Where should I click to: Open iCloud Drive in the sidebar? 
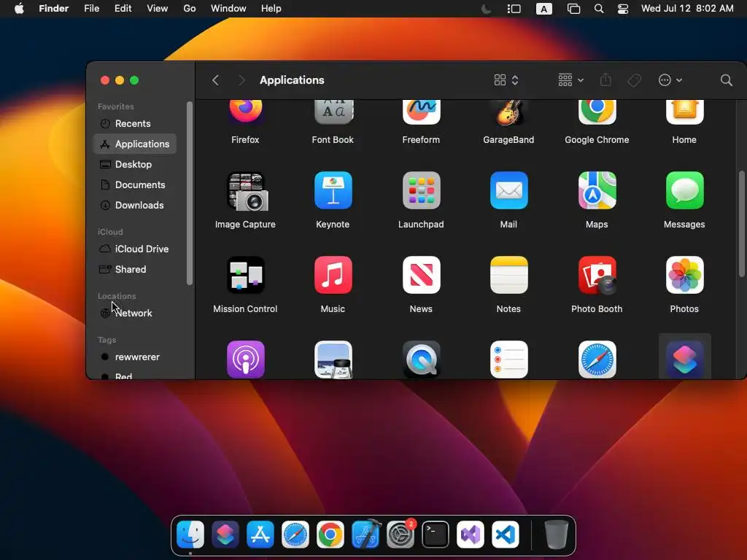click(x=135, y=249)
